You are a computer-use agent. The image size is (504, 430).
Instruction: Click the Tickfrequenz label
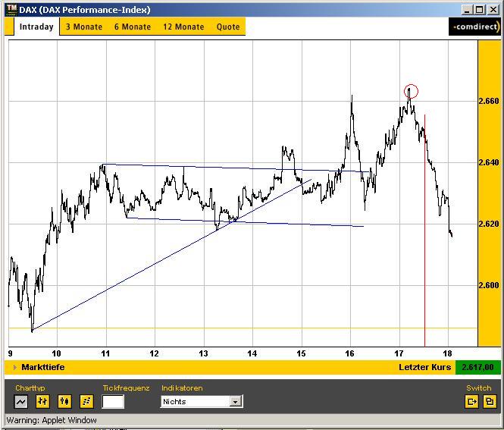(x=127, y=388)
